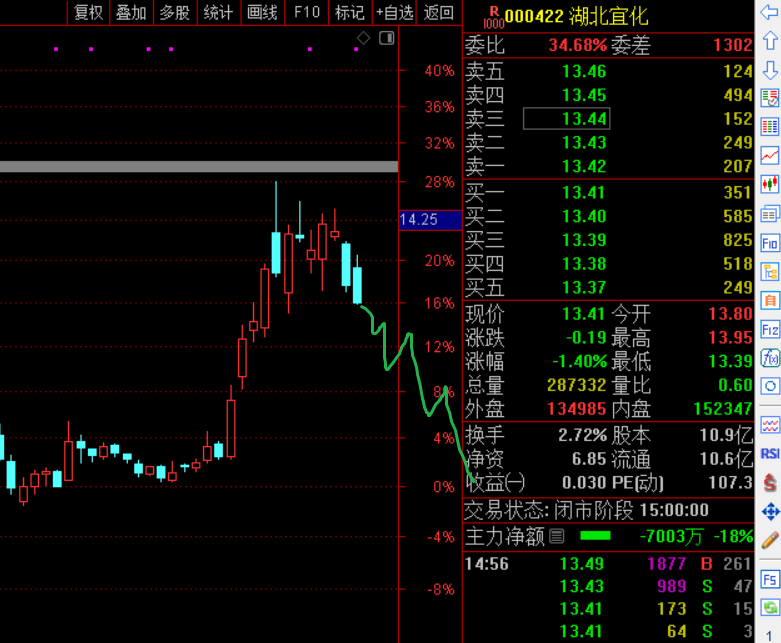The width and height of the screenshot is (781, 643).
Task: Click the diamond icon above the chart
Action: (363, 38)
